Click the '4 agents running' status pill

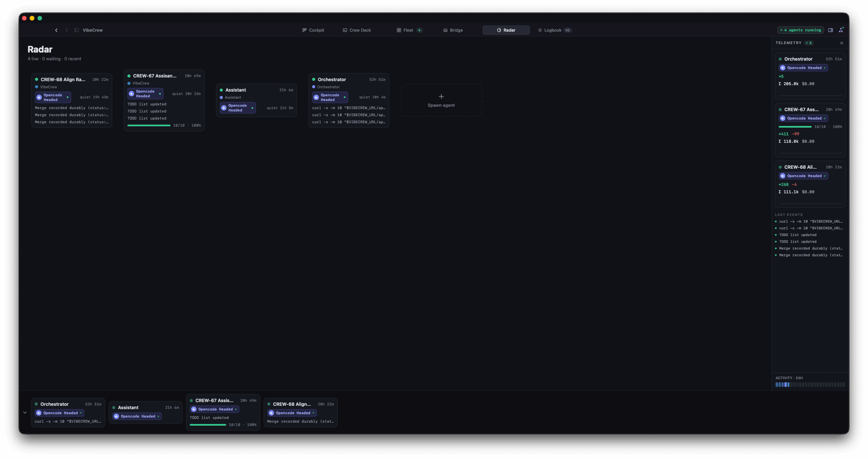(801, 30)
